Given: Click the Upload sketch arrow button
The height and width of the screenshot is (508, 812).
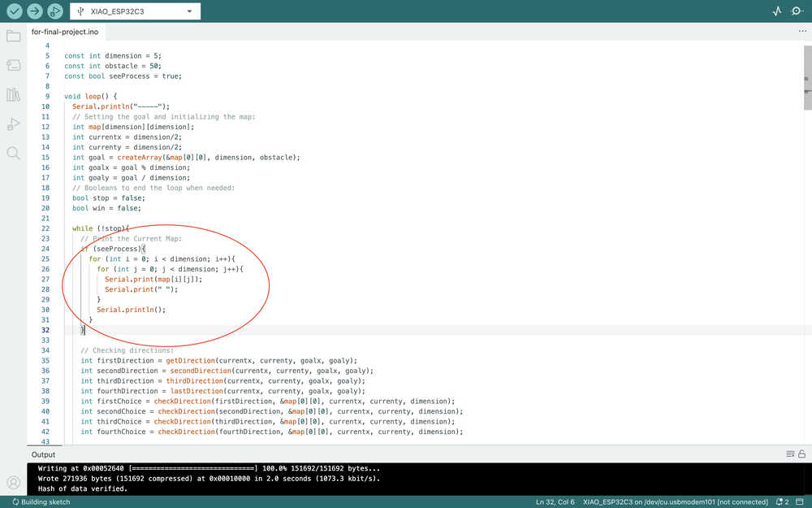Looking at the screenshot, I should [35, 11].
